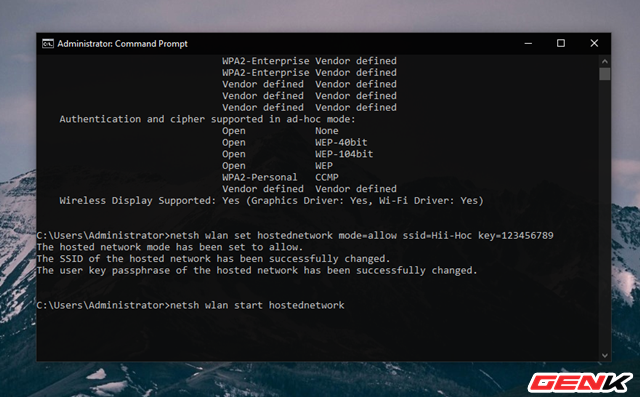
Task: Click the "WPA2-Personal" text entry
Action: point(260,177)
